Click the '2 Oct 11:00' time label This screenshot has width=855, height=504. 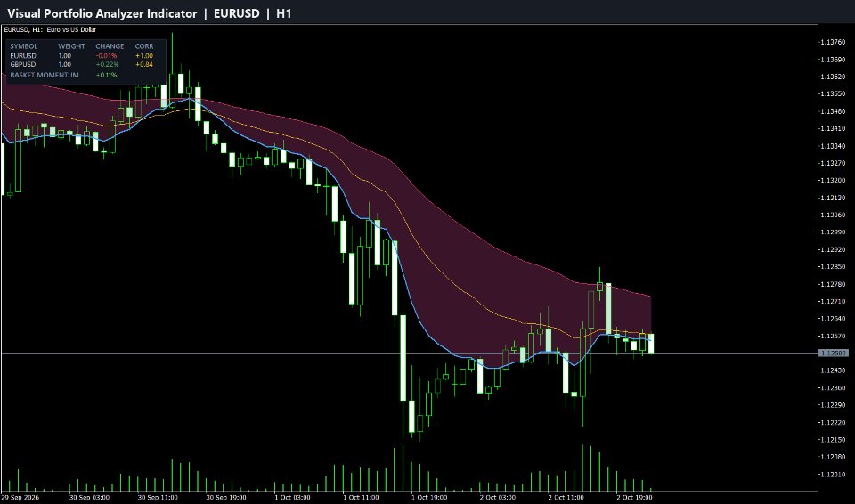(566, 498)
